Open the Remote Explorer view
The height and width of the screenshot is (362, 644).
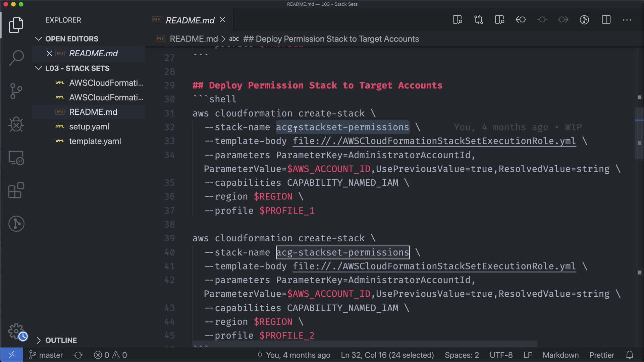(x=16, y=158)
